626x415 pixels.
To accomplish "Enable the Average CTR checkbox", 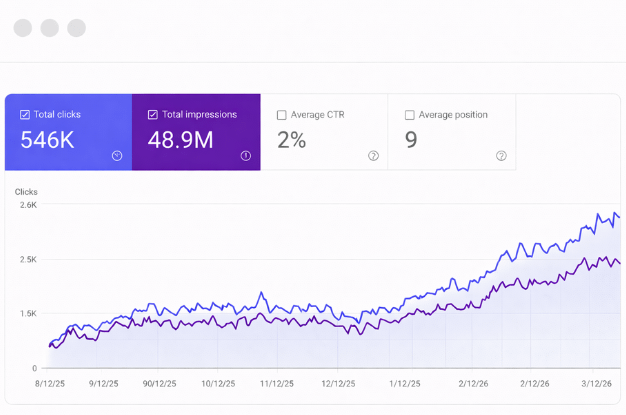I will click(x=282, y=115).
